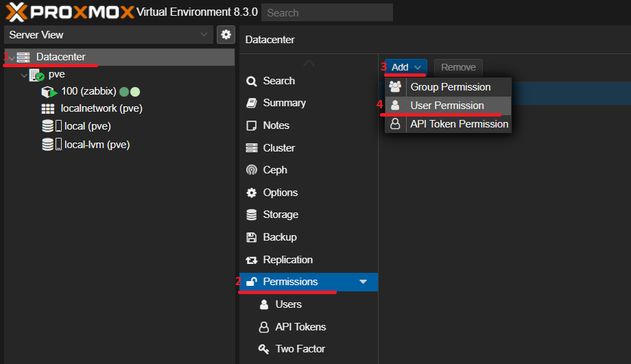Image resolution: width=631 pixels, height=364 pixels.
Task: Click the Virtual Environment 8.3.0 text
Action: point(197,12)
